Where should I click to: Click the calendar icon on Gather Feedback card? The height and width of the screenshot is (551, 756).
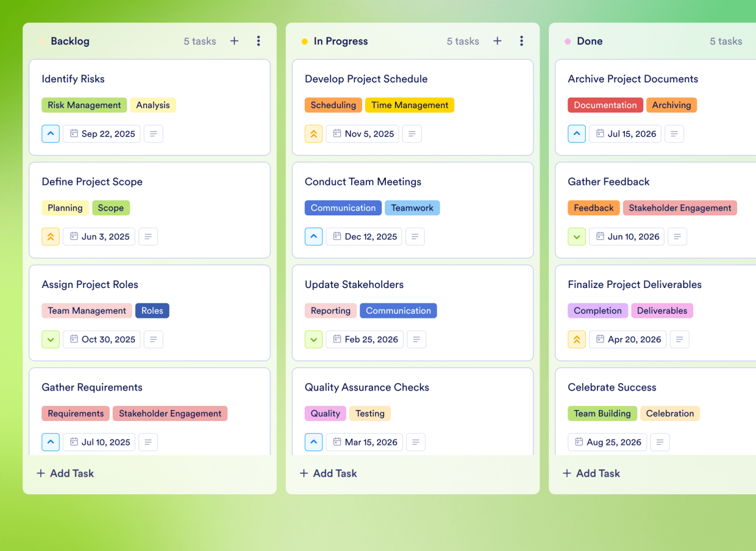tap(600, 236)
